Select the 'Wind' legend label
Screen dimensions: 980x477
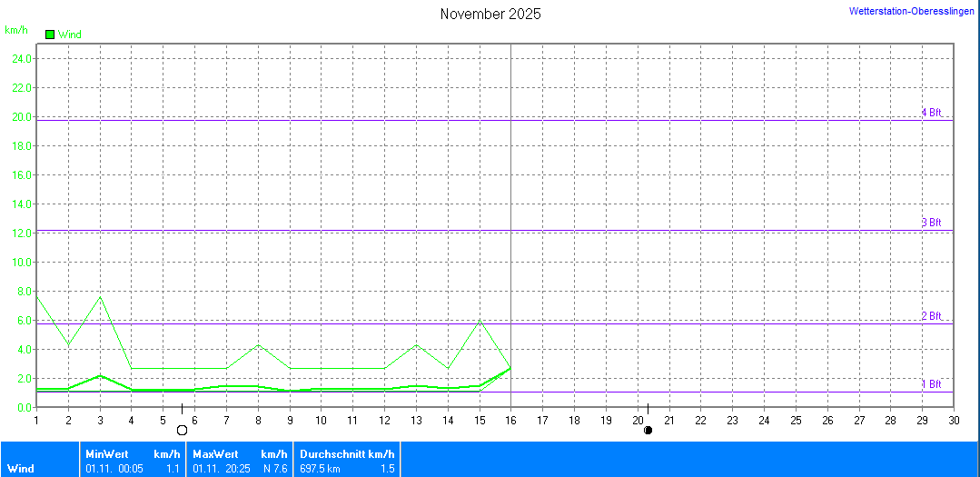(70, 35)
